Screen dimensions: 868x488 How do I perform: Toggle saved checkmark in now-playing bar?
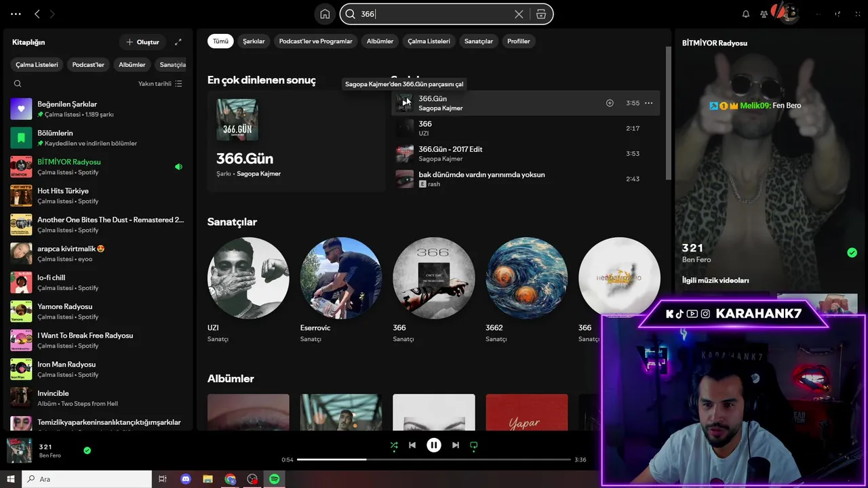click(87, 450)
